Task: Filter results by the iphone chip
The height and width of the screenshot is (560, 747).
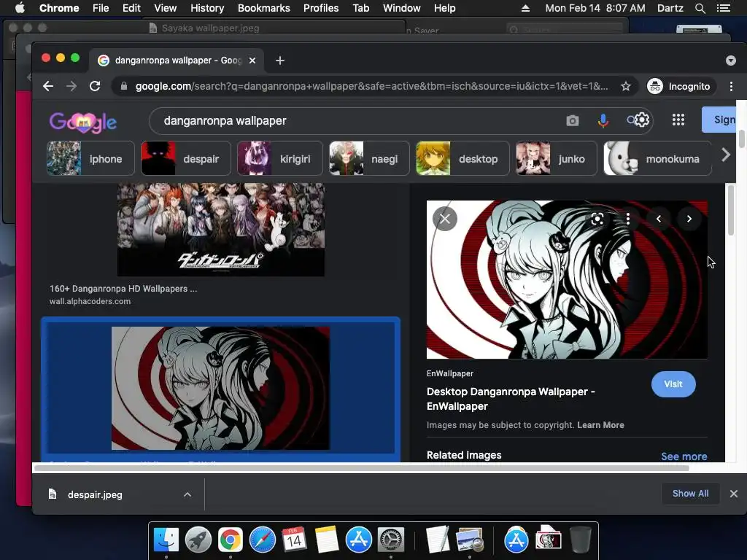Action: [x=90, y=158]
